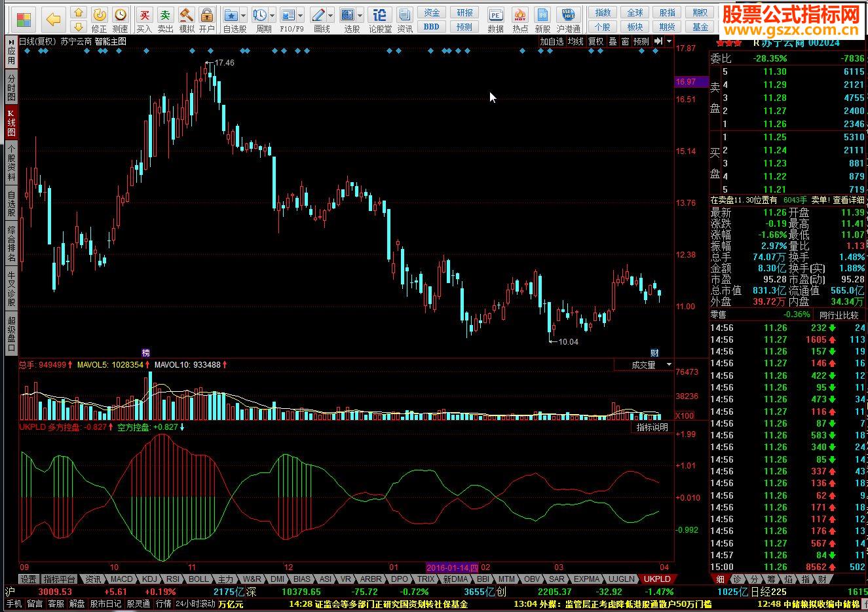Open 模拟 simulated trading gavel icon
Viewport: 868px width, 612px height.
187,20
